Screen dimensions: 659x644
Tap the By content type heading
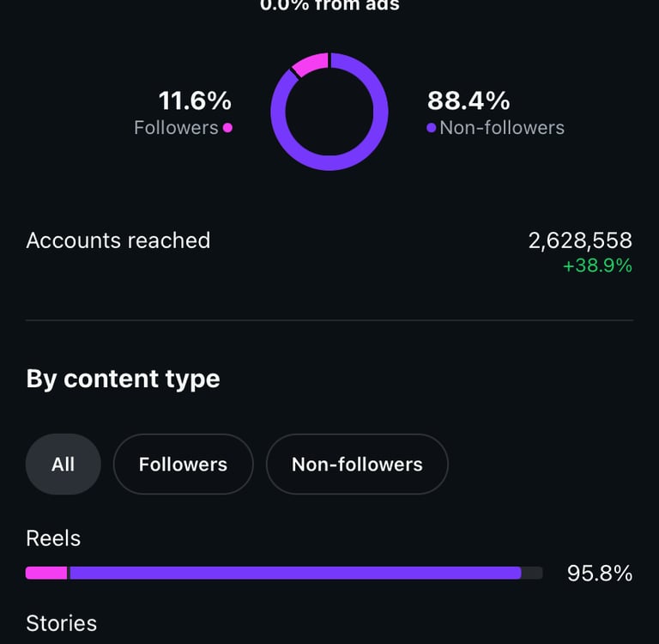(123, 379)
